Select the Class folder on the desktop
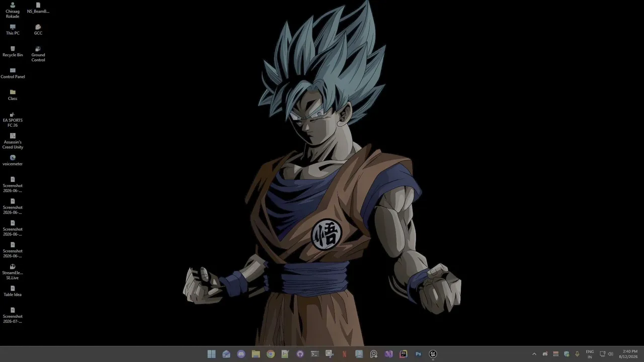The width and height of the screenshot is (644, 362). (x=13, y=95)
